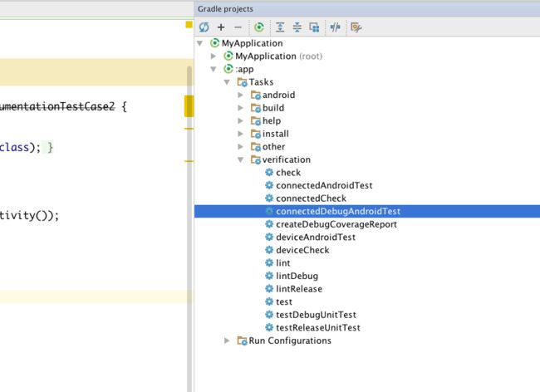The image size is (540, 392).
Task: Select deviceCheck task
Action: pyautogui.click(x=302, y=250)
